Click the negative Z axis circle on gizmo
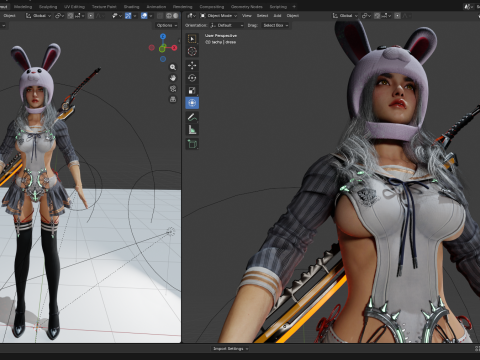Image resolution: width=480 pixels, height=360 pixels. [x=163, y=59]
